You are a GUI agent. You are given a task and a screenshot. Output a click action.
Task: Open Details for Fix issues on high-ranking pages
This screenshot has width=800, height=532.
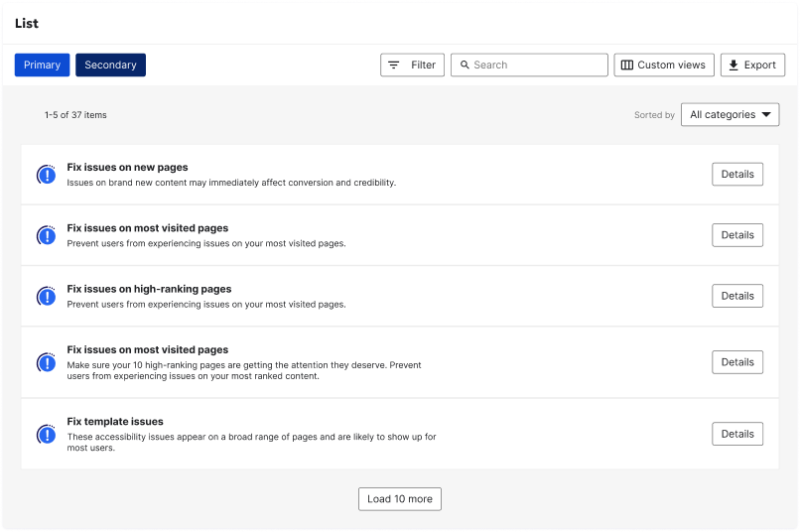coord(736,296)
